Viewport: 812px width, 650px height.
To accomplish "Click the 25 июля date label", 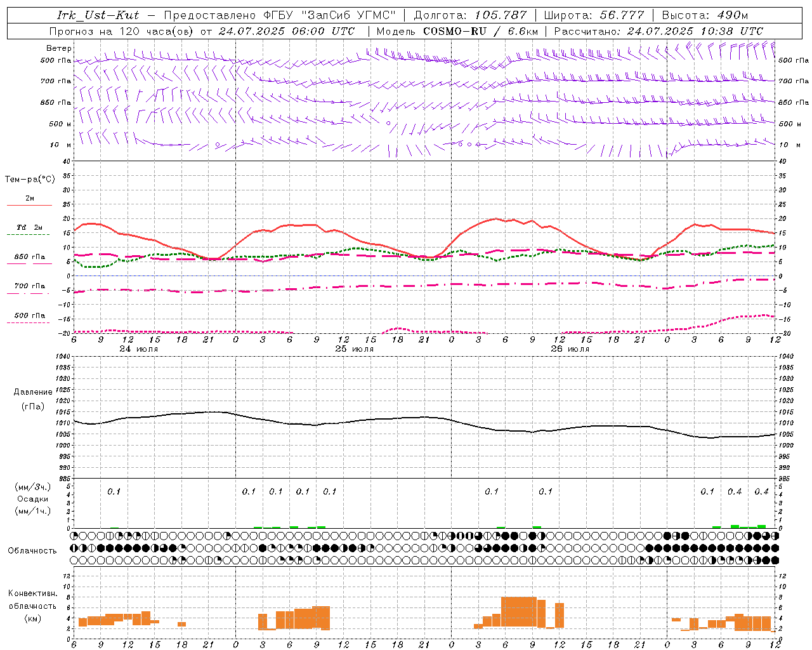I will pyautogui.click(x=355, y=348).
